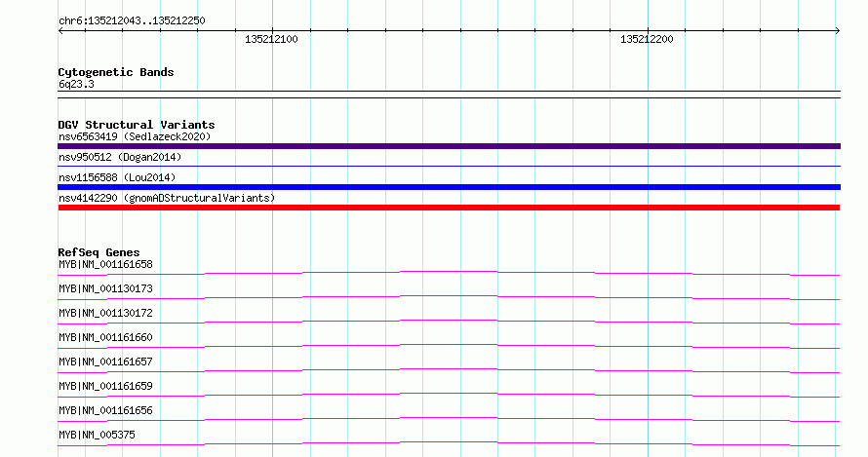The image size is (868, 457).
Task: Open variant nsv1156588 (Lou2014) label
Action: tap(117, 177)
